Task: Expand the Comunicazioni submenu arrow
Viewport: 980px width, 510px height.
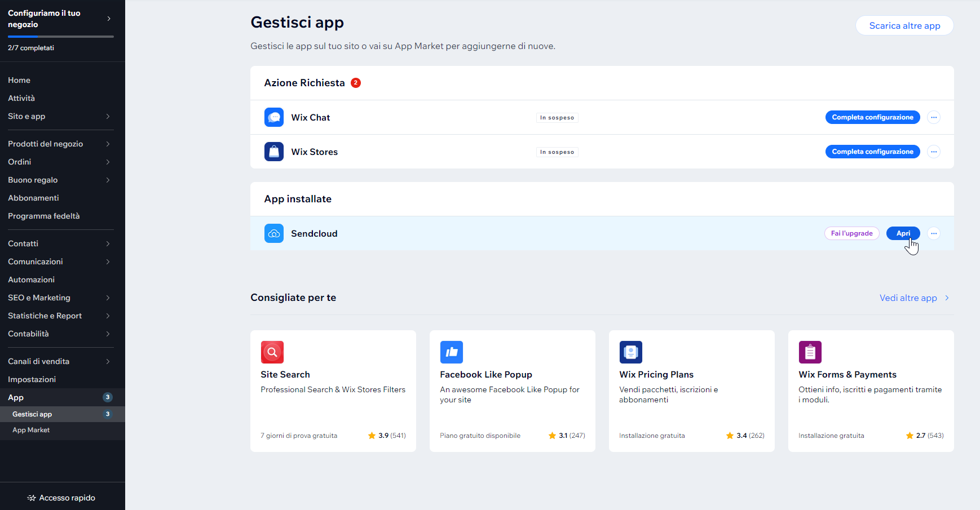Action: pyautogui.click(x=108, y=261)
